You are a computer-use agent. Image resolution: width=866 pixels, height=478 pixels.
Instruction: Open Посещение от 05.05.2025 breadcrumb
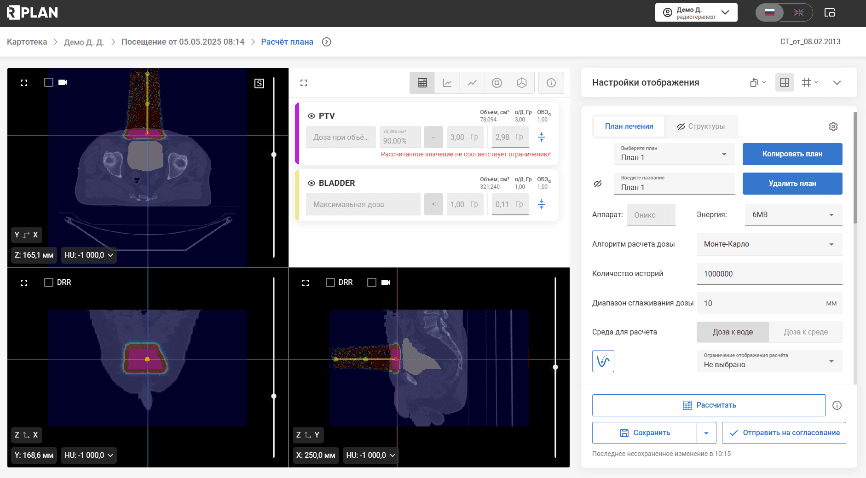point(183,42)
